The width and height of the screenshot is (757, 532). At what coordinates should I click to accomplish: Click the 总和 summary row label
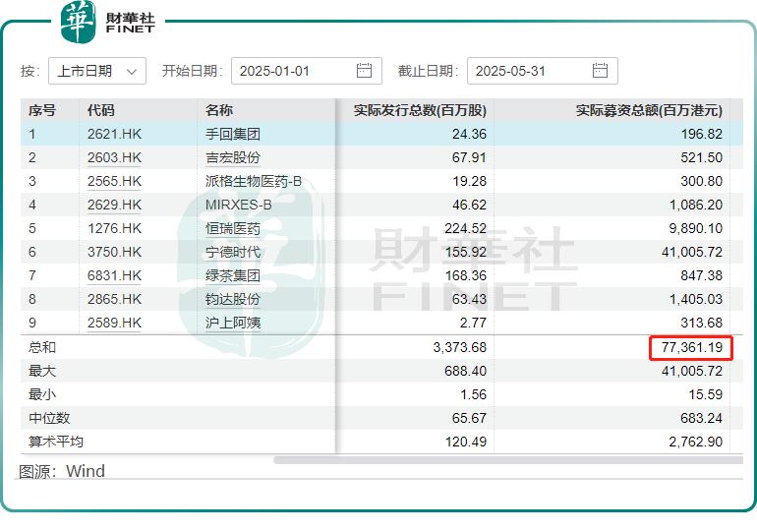click(x=42, y=347)
